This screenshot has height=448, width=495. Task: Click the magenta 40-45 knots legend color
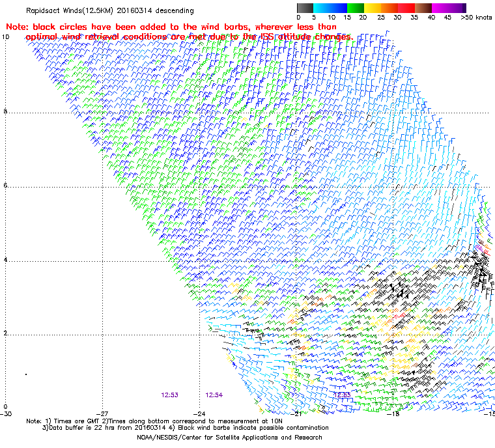[x=440, y=8]
